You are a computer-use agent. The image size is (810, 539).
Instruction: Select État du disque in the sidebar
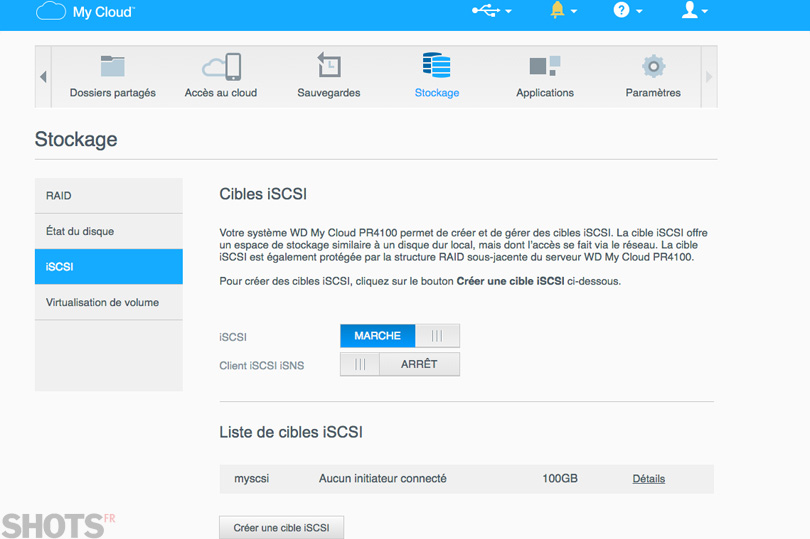[108, 232]
